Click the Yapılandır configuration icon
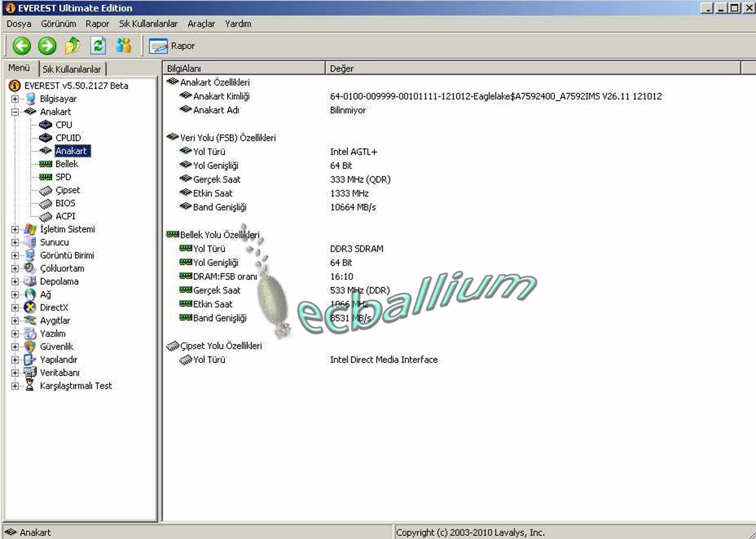 click(x=30, y=359)
